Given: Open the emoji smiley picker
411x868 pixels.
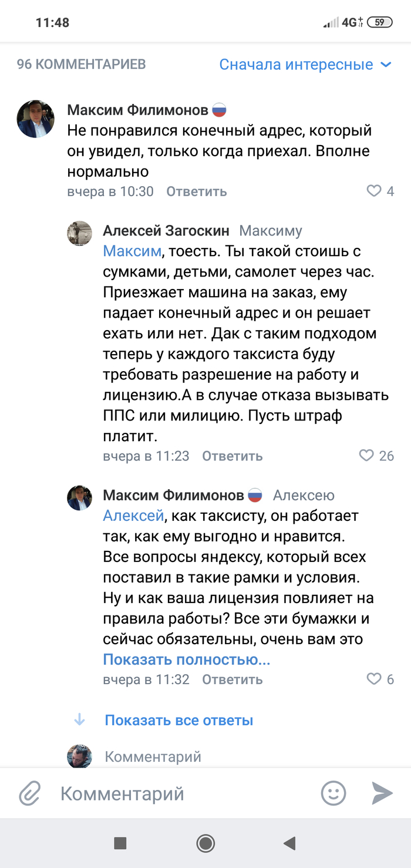Looking at the screenshot, I should tap(333, 794).
